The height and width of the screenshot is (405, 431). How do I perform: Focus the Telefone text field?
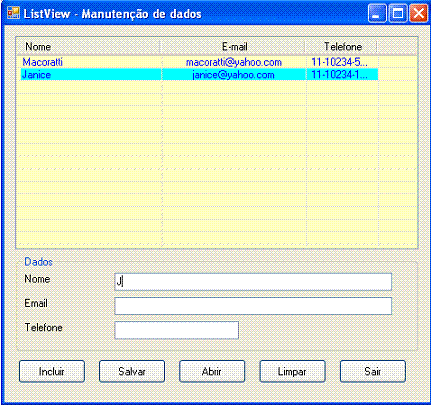pos(177,330)
